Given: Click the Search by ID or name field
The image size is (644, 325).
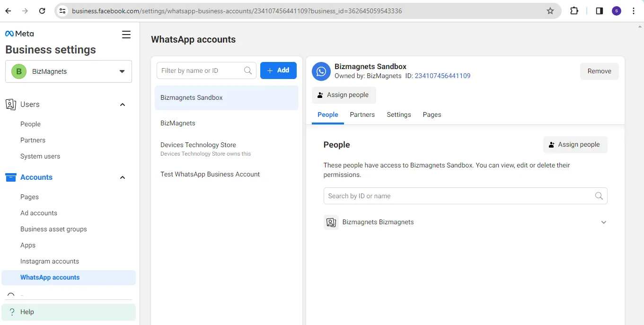Looking at the screenshot, I should click(465, 196).
